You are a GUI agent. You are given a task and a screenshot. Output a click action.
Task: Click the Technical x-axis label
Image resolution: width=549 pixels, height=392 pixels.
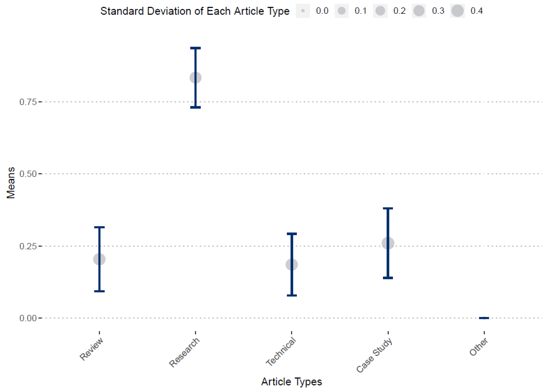(x=281, y=352)
